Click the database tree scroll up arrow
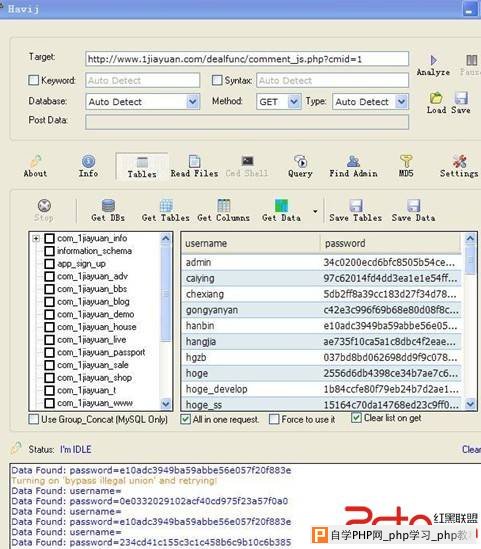Viewport: 481px width, 549px height. 166,239
